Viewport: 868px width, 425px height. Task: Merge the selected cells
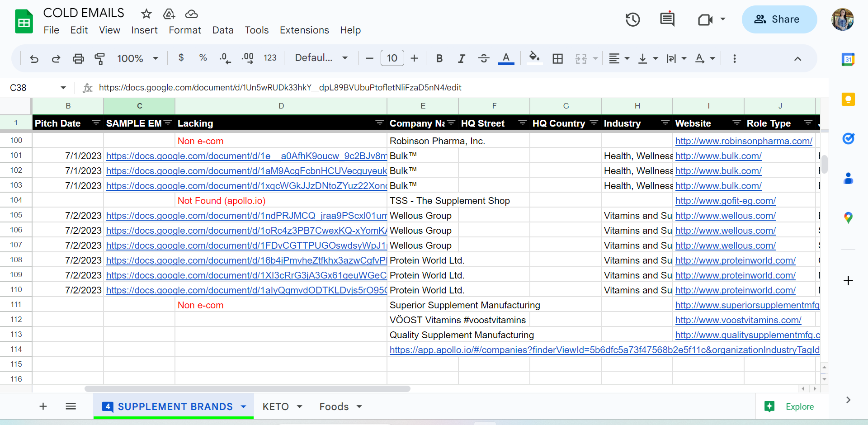tap(581, 58)
